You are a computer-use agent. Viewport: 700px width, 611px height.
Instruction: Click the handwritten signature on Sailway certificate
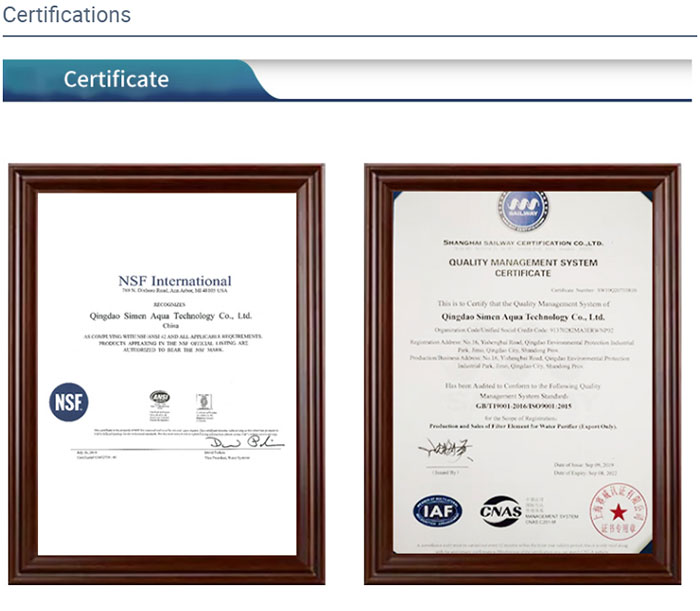pyautogui.click(x=445, y=450)
